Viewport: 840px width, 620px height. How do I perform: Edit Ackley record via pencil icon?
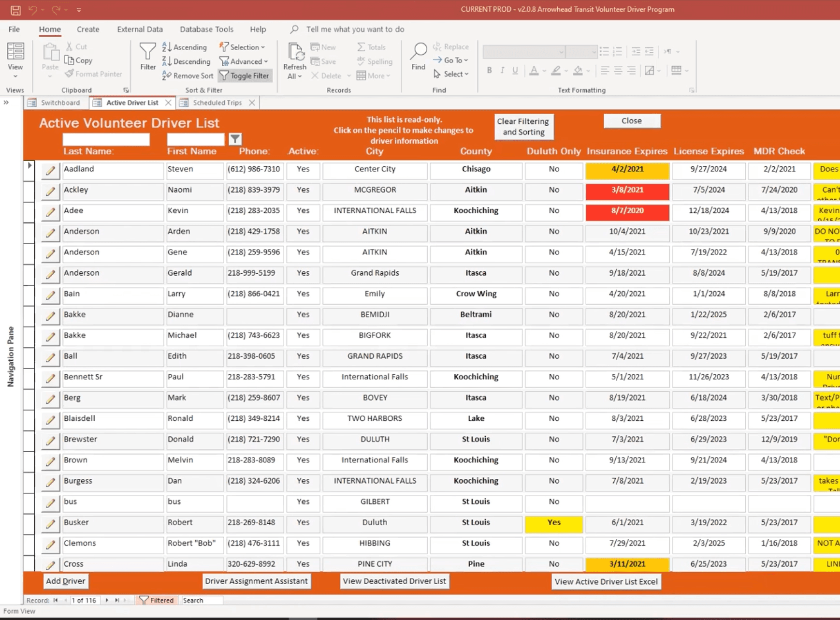[50, 192]
